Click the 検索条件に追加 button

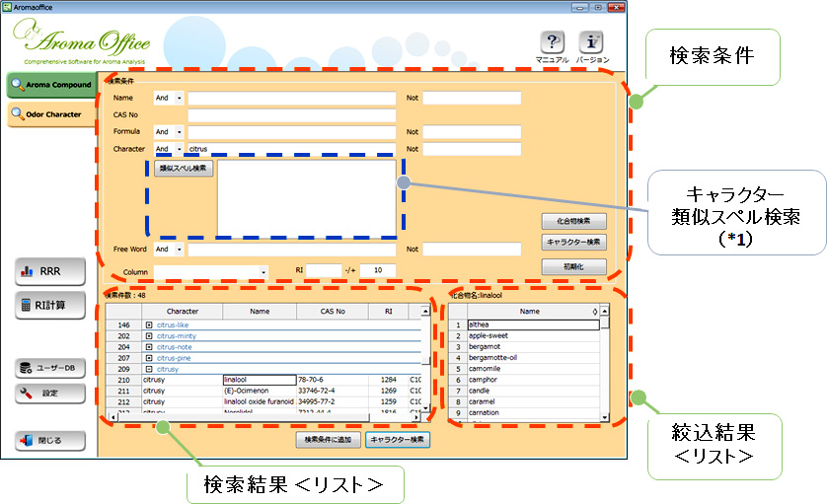tap(328, 440)
